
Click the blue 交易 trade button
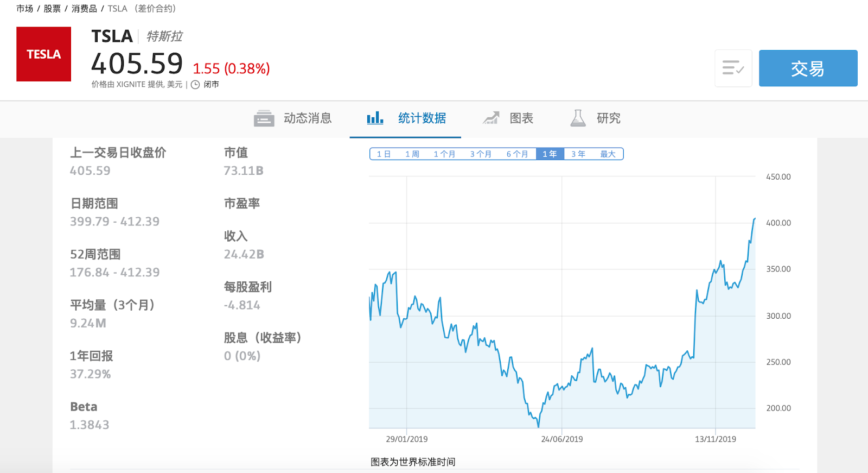coord(808,68)
